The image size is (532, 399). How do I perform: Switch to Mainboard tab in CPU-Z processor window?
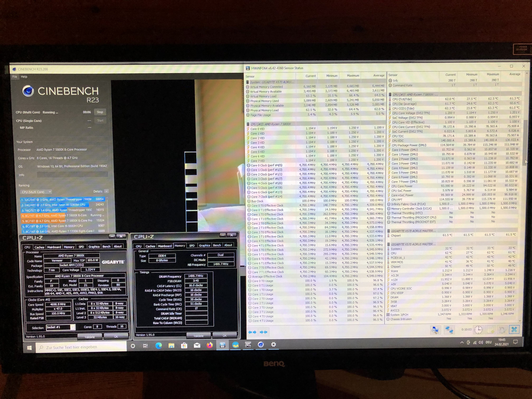(x=54, y=247)
